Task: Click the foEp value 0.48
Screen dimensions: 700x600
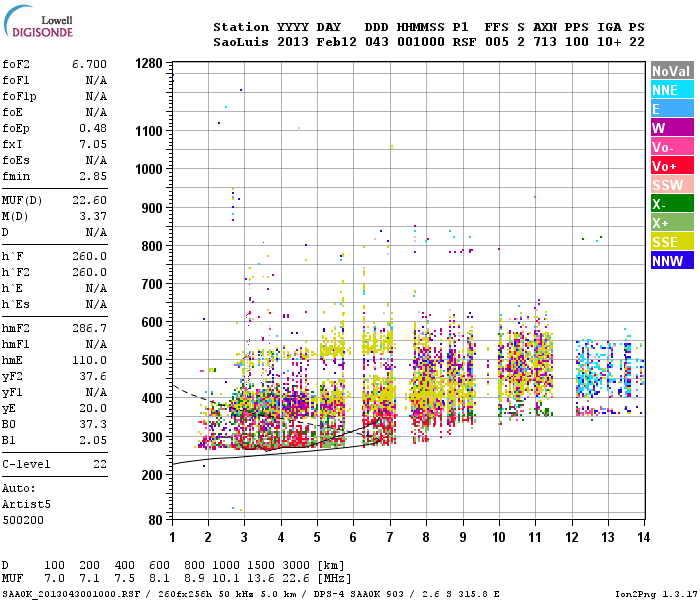Action: pos(93,128)
